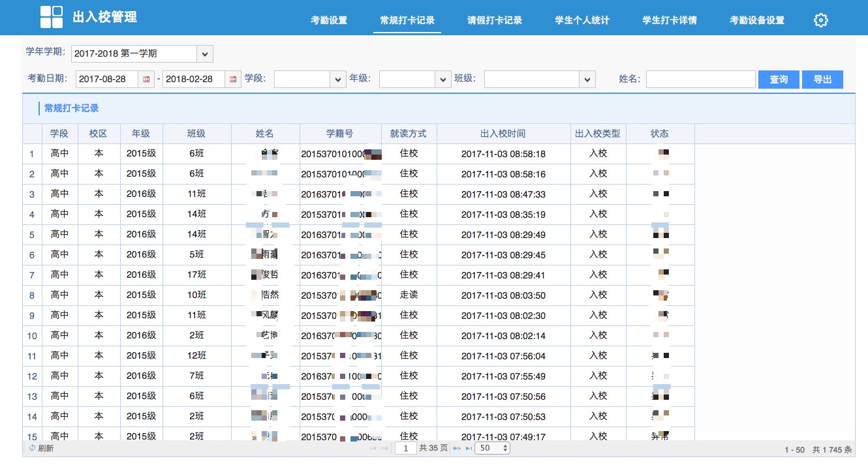
Task: Click the 导出 button
Action: point(822,80)
